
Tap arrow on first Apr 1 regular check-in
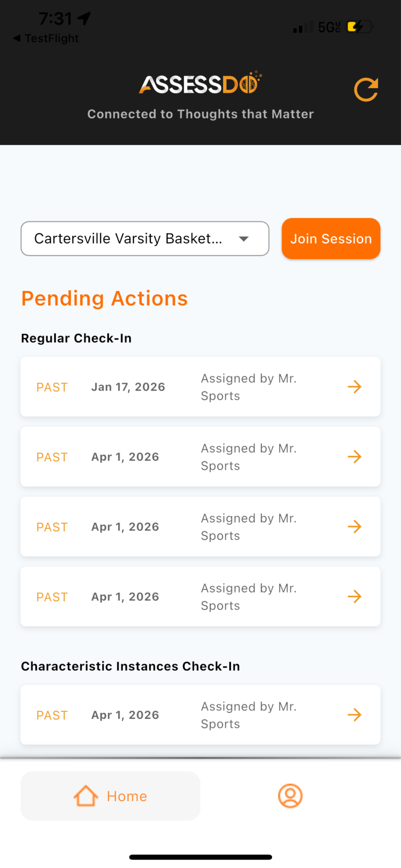354,456
